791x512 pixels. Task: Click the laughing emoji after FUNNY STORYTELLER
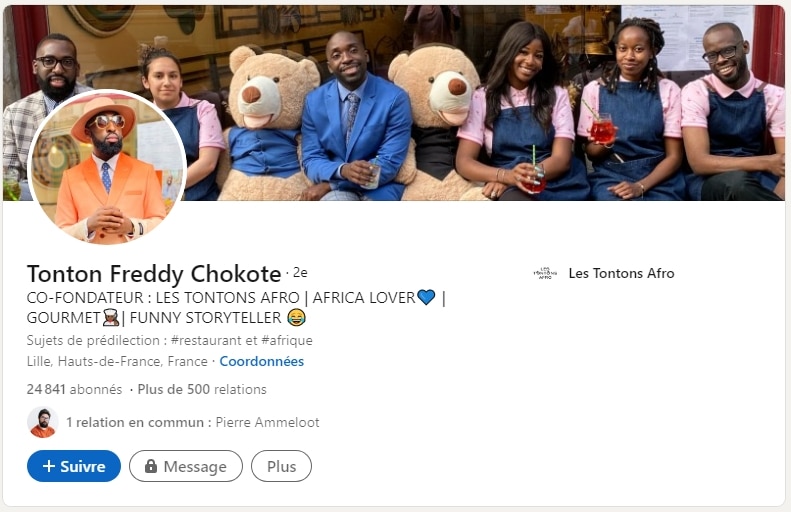pyautogui.click(x=296, y=318)
